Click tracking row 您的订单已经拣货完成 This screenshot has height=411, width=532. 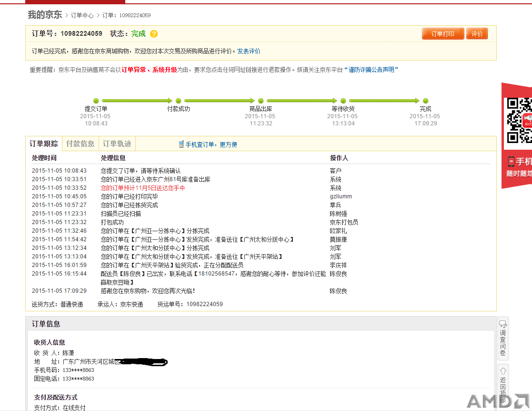[129, 205]
